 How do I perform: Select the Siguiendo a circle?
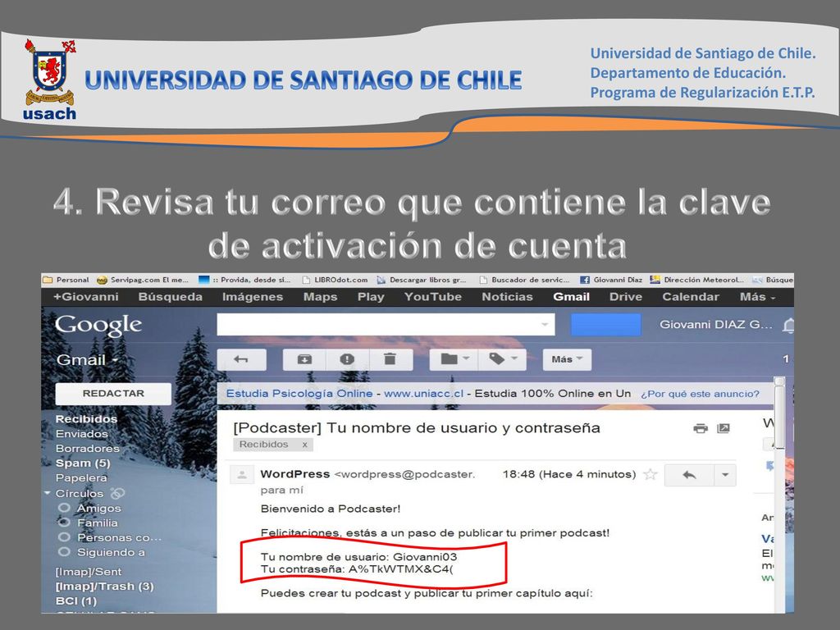pos(111,552)
